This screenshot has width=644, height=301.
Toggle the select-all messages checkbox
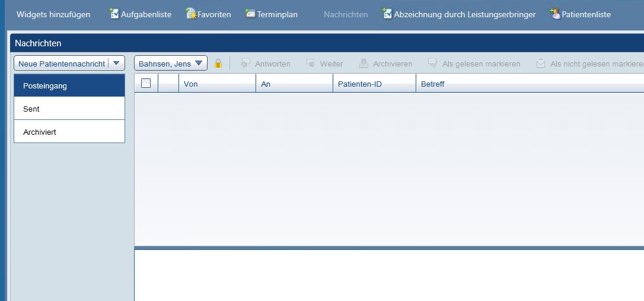point(146,84)
